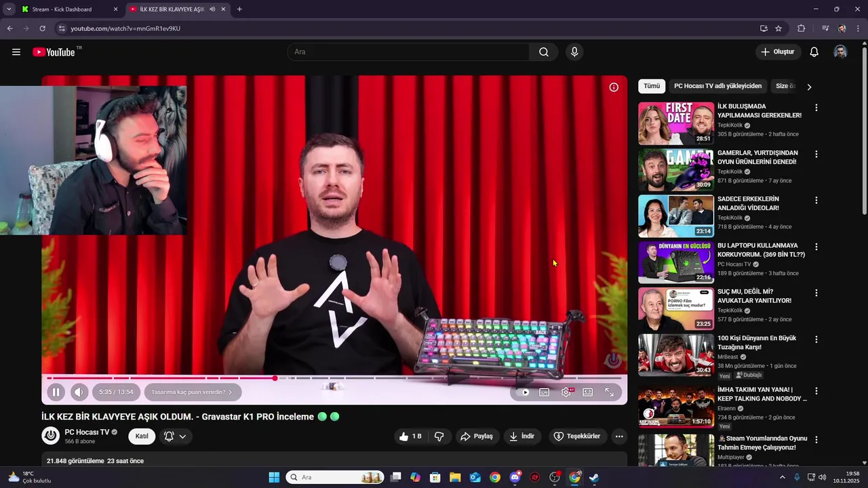Open options for SADECE ERKEKLERİN video
868x488 pixels.
point(816,201)
